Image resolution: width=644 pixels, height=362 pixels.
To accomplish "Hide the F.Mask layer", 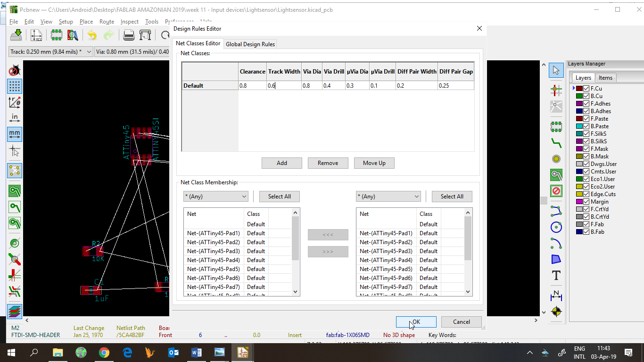I will (586, 149).
